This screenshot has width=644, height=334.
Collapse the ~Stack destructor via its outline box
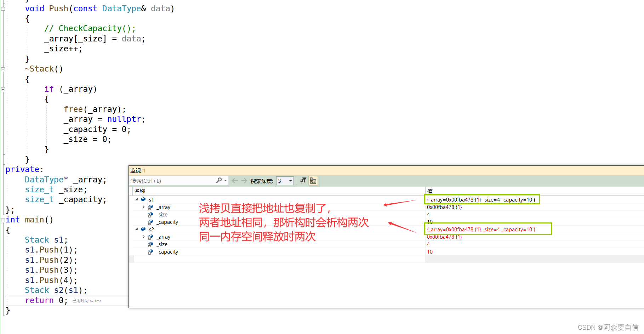click(3, 69)
